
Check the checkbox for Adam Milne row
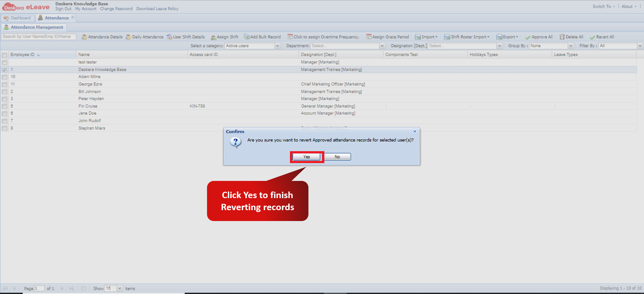tap(5, 77)
